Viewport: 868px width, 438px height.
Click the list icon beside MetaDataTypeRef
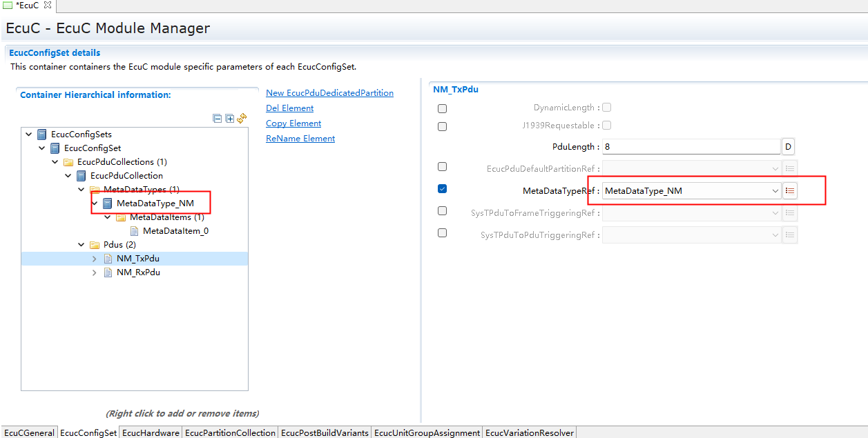click(790, 190)
